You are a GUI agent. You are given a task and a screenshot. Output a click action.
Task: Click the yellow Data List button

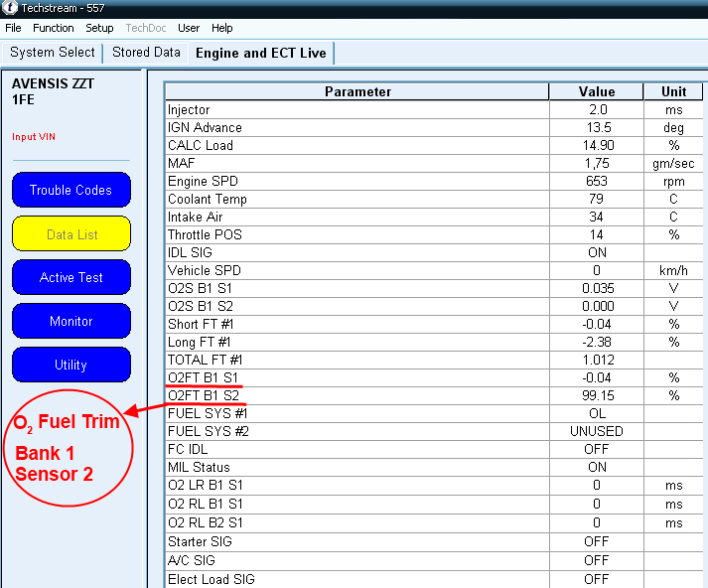click(71, 234)
